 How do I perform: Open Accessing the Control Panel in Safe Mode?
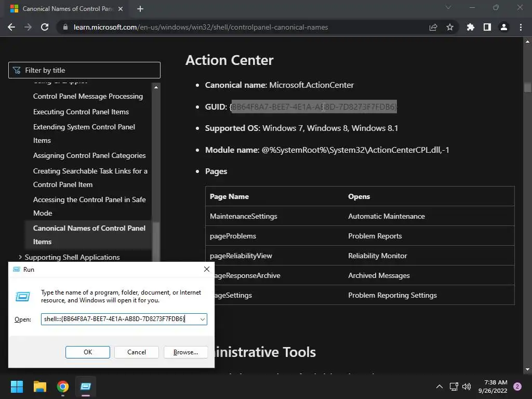tap(89, 206)
